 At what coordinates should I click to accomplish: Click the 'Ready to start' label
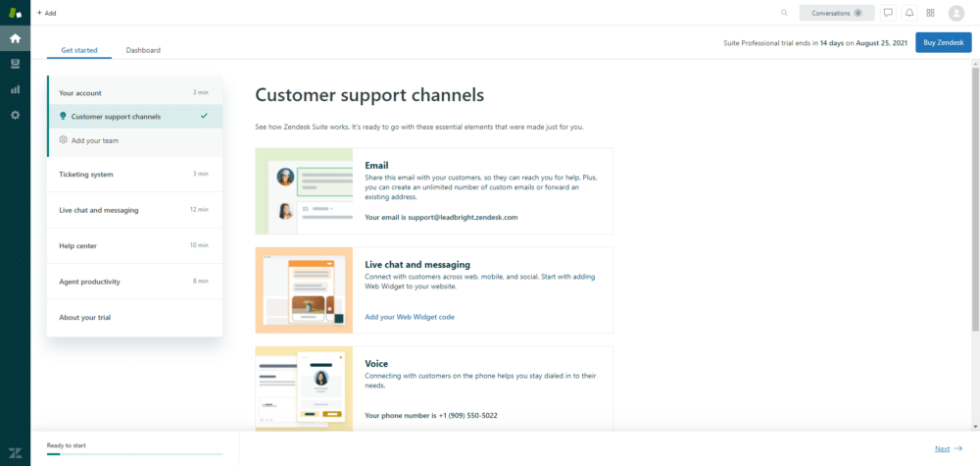tap(67, 445)
